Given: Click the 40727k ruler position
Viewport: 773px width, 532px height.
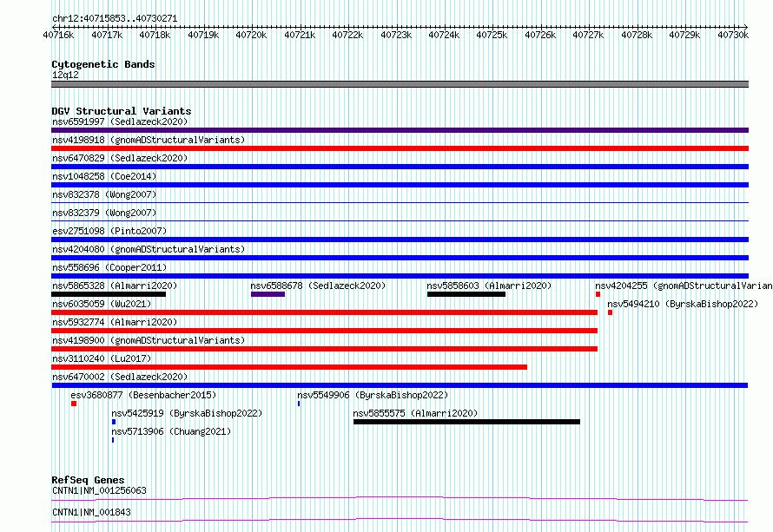Looking at the screenshot, I should click(x=588, y=35).
